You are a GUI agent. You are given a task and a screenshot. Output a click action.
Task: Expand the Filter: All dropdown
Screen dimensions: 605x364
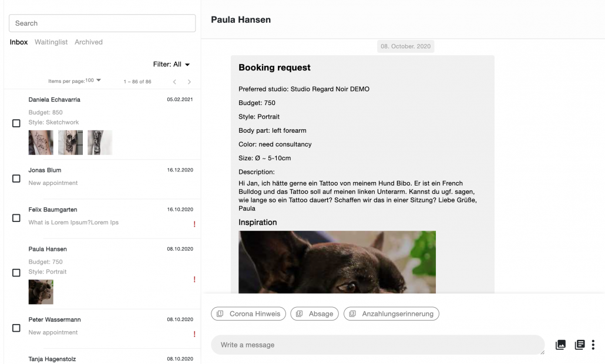(x=172, y=65)
